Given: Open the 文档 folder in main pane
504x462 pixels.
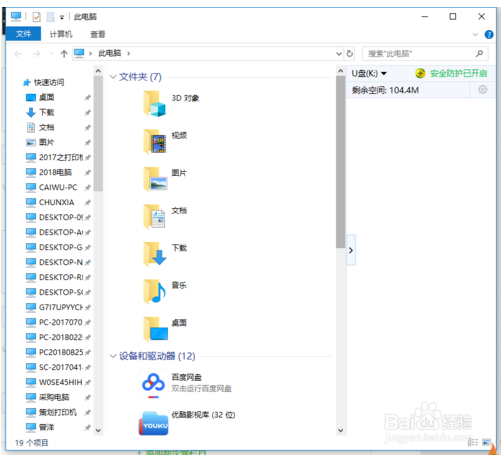Looking at the screenshot, I should [165, 216].
